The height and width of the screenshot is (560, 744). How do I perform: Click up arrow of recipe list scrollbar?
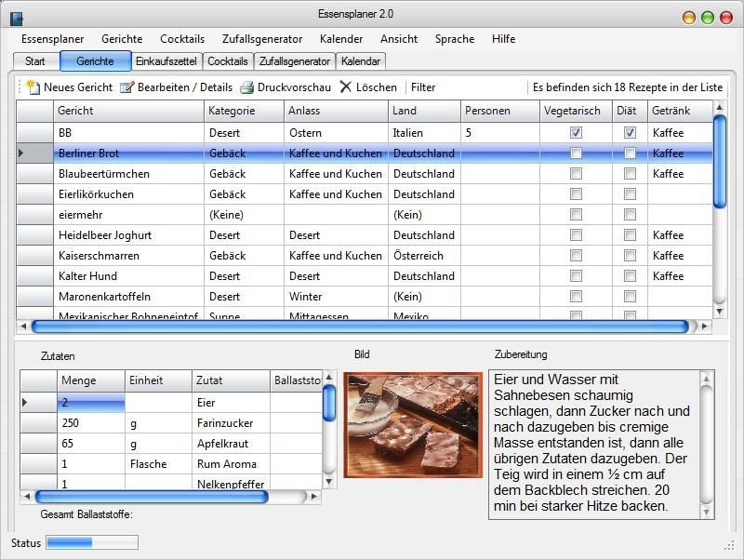coord(719,107)
